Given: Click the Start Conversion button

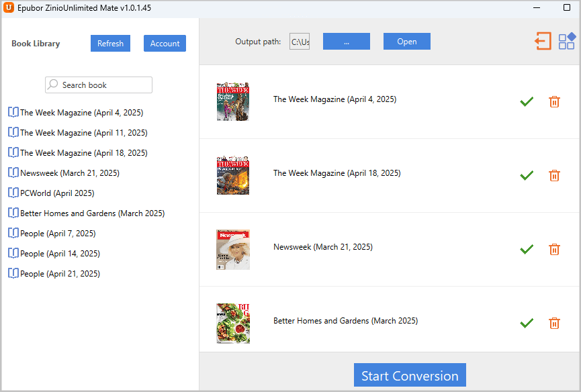Looking at the screenshot, I should point(410,376).
